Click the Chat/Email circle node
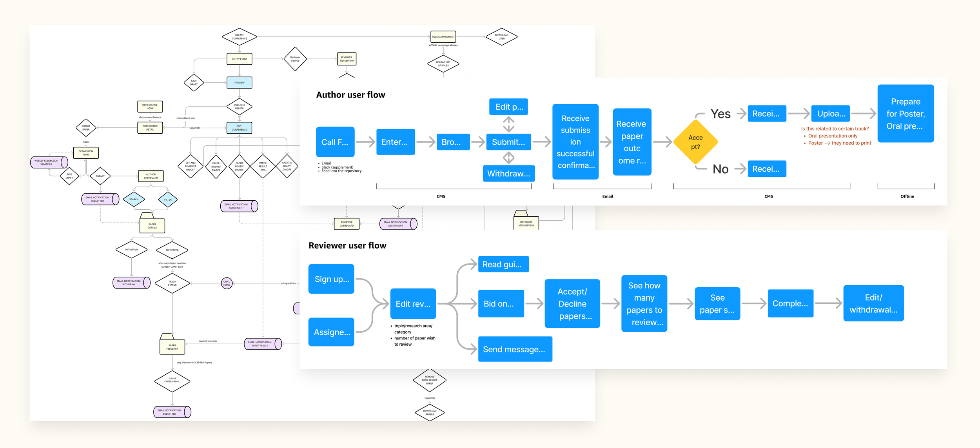 click(227, 283)
